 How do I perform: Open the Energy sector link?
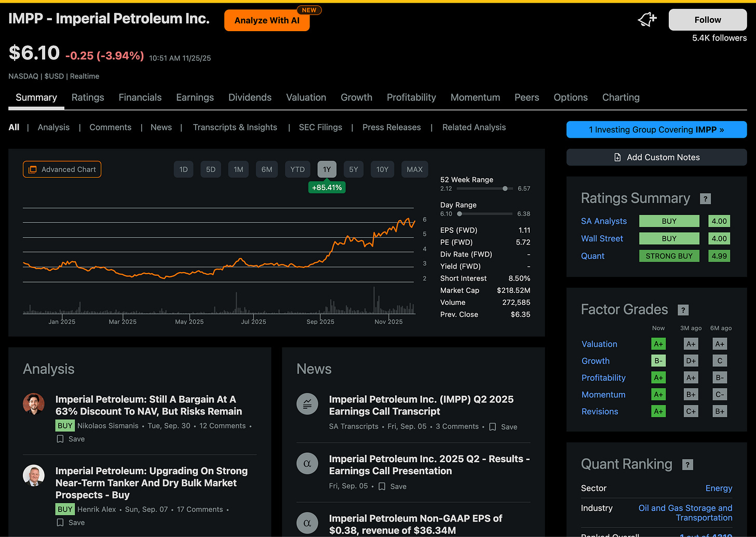click(719, 488)
